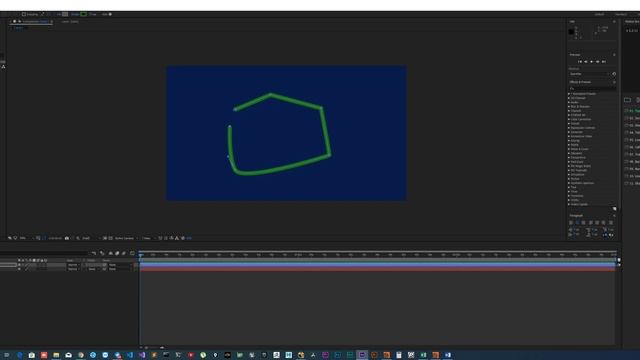The image size is (640, 360).
Task: Open the composition mini-flowchart in timeline
Action: (x=93, y=253)
